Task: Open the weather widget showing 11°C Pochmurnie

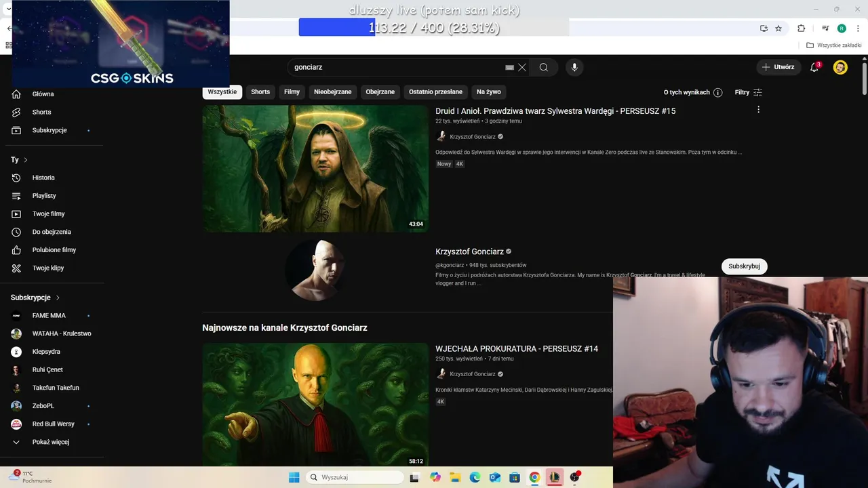Action: coord(31,477)
